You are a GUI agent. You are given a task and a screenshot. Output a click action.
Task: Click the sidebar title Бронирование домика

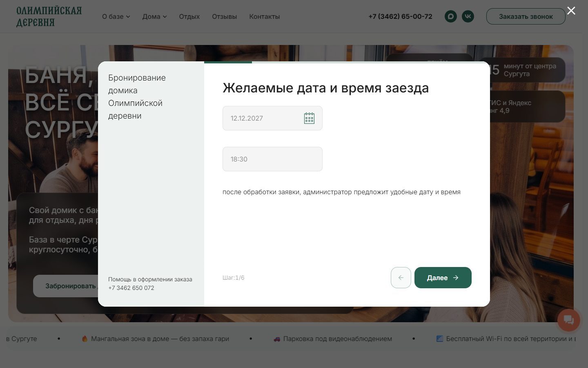pos(137,96)
